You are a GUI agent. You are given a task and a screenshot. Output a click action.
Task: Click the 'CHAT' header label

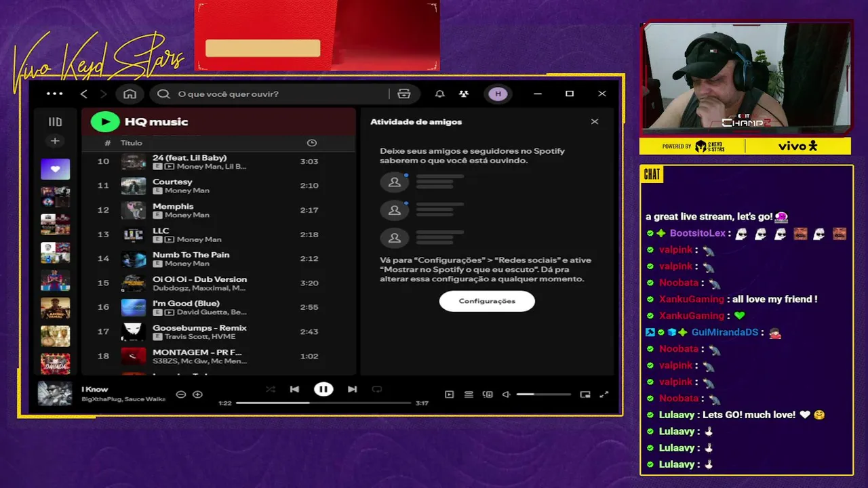point(652,175)
